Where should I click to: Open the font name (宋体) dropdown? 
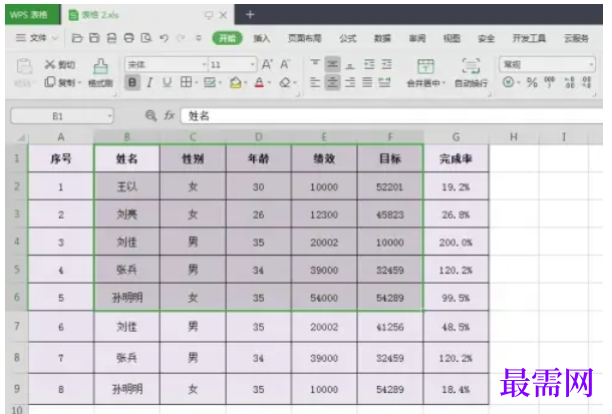tap(203, 64)
